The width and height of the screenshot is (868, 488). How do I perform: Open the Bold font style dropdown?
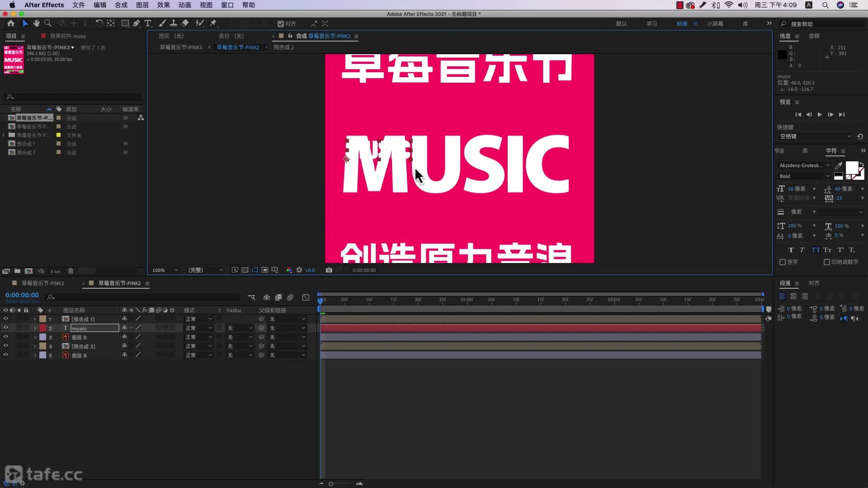(804, 176)
